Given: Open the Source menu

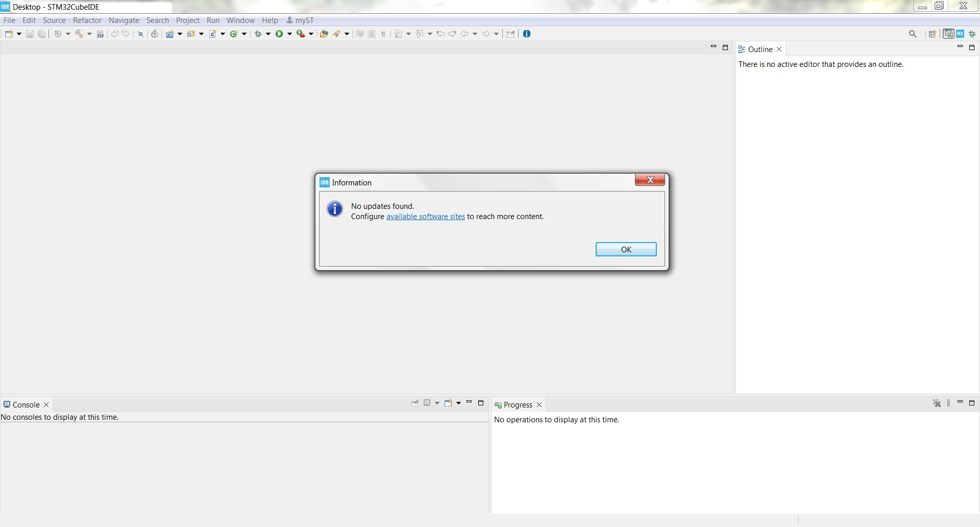Looking at the screenshot, I should click(x=54, y=20).
